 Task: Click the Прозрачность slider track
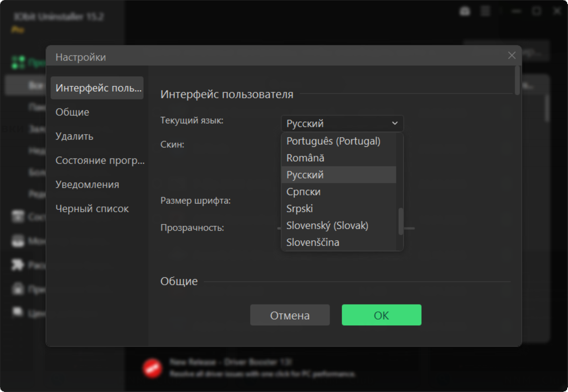pos(409,228)
